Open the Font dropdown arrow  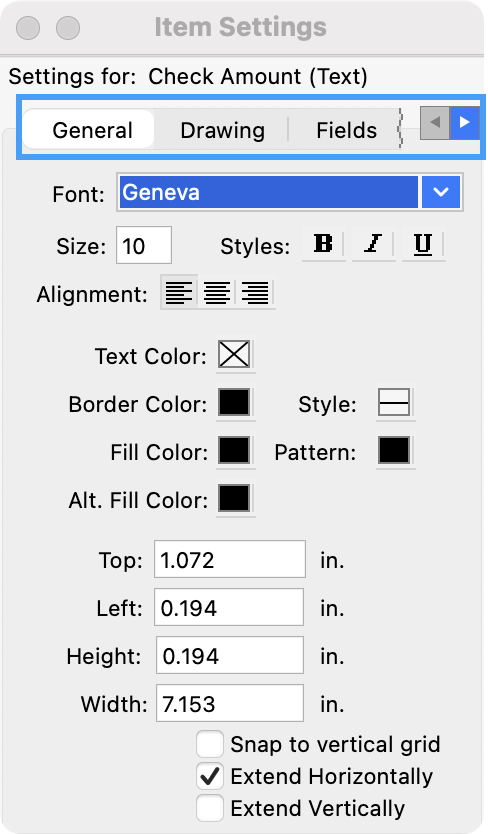(x=441, y=192)
